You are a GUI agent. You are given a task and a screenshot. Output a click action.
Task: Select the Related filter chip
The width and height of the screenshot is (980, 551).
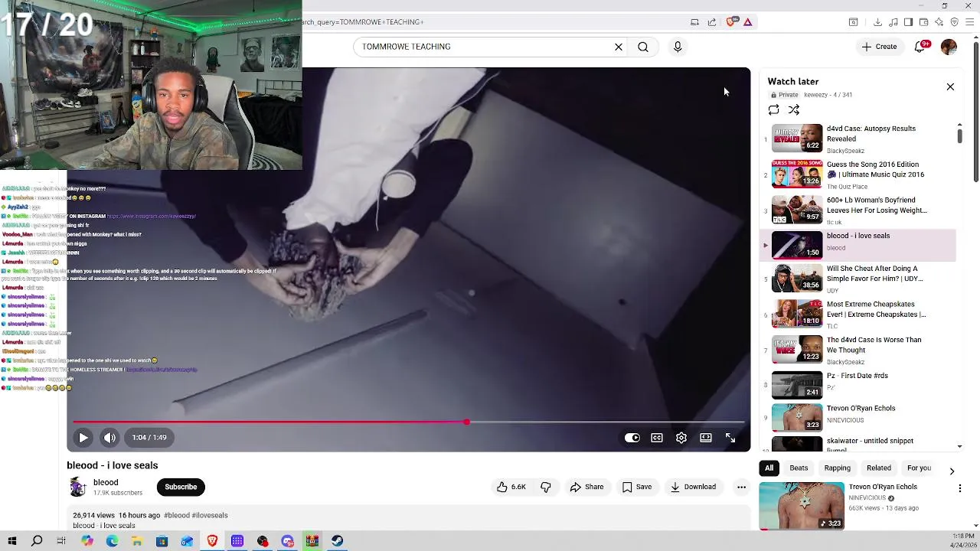click(x=879, y=468)
